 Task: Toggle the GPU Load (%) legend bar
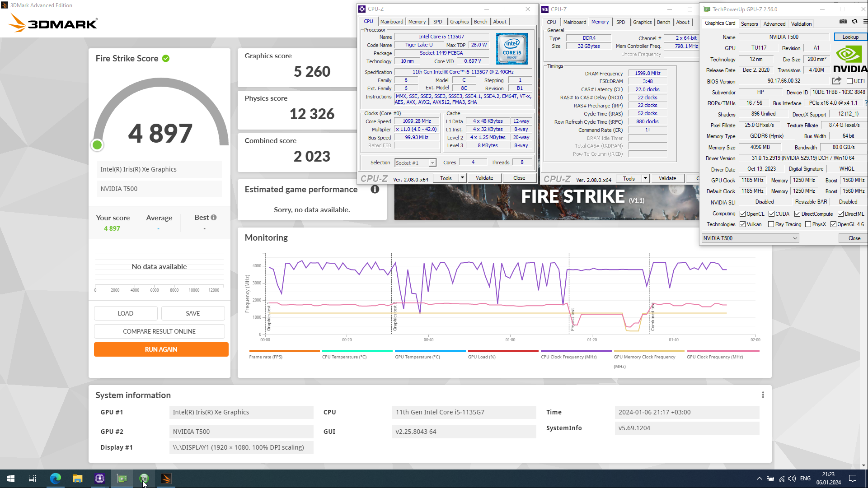pyautogui.click(x=503, y=351)
